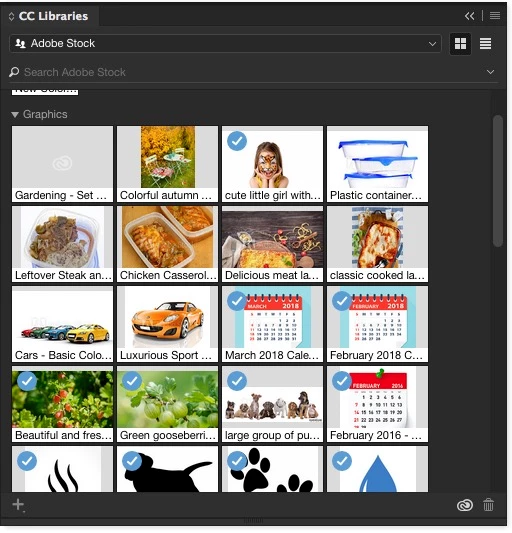This screenshot has width=512, height=533.
Task: Select the Plastic container thumbnail
Action: [377, 164]
